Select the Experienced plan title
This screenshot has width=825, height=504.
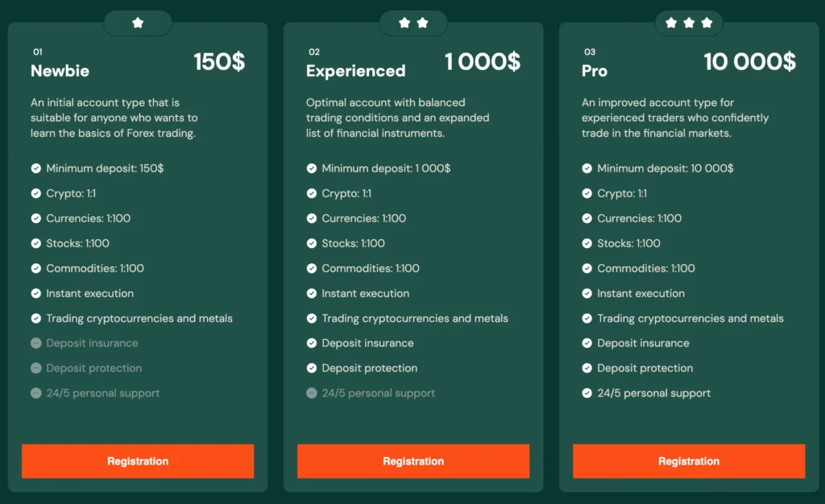355,71
